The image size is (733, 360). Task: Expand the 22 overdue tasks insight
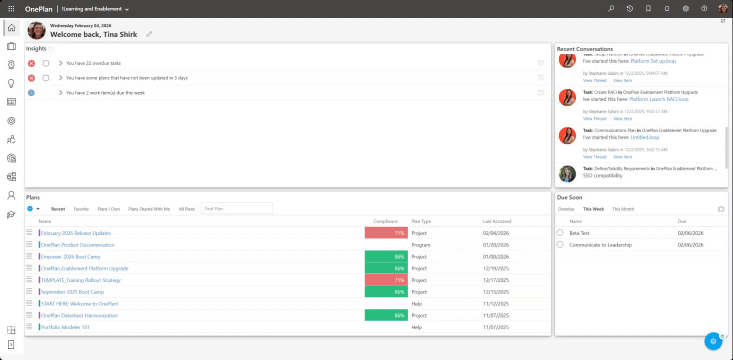(x=60, y=63)
